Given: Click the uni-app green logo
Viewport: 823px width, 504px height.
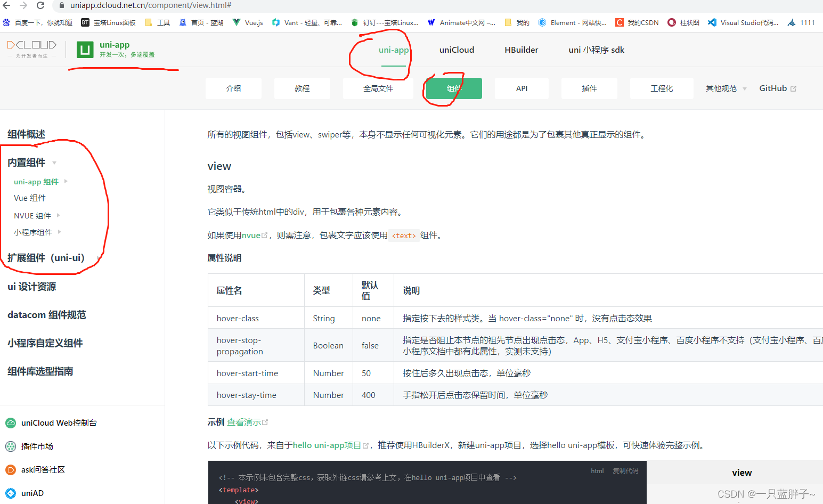Looking at the screenshot, I should (x=85, y=48).
